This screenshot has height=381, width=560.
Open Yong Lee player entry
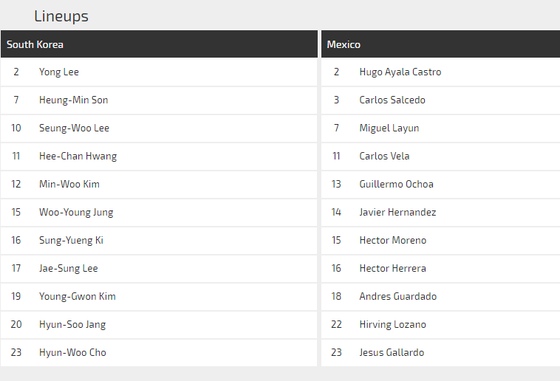pos(159,72)
